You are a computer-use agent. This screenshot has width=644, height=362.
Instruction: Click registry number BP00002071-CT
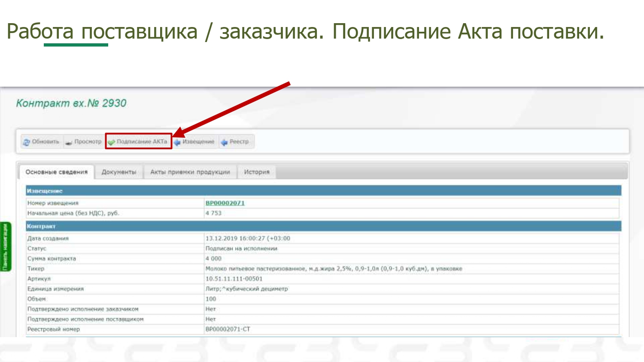(228, 329)
